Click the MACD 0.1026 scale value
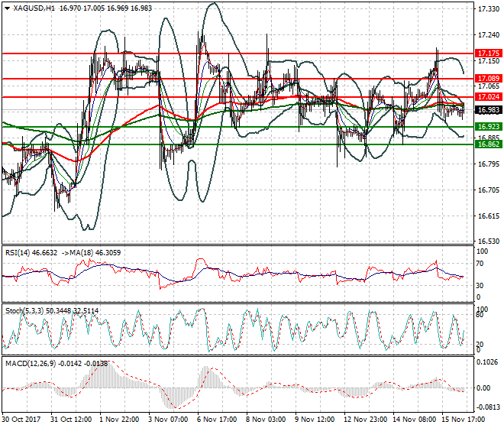The height and width of the screenshot is (428, 504). pos(486,362)
